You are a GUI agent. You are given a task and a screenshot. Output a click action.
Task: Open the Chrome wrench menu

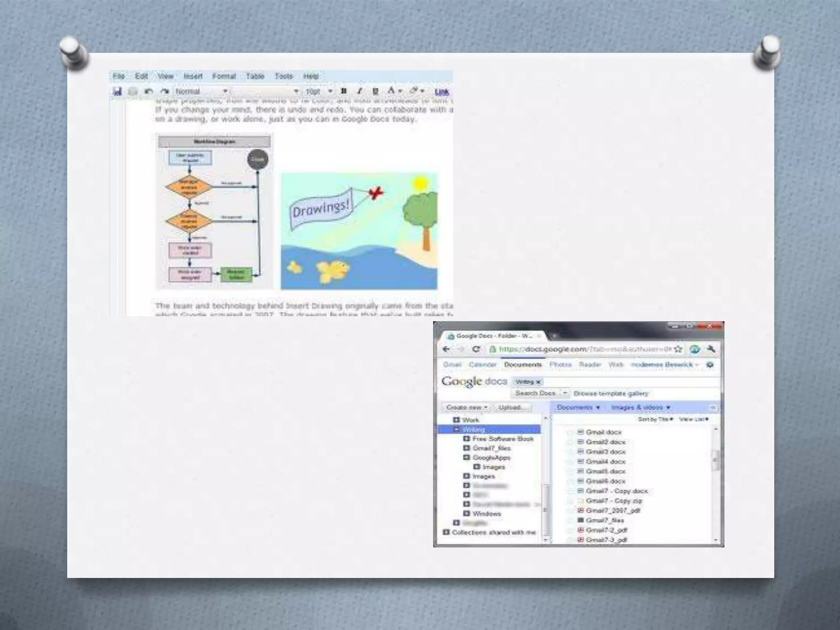click(711, 349)
